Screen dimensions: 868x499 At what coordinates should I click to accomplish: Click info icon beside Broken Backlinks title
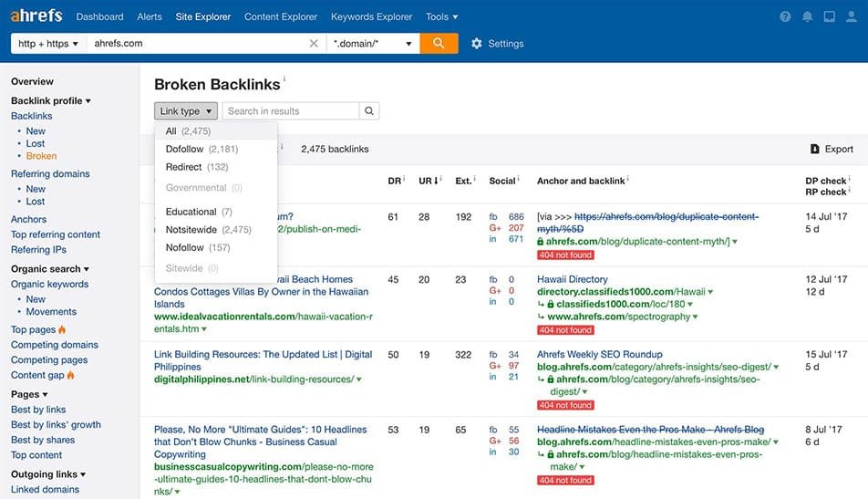tap(284, 78)
